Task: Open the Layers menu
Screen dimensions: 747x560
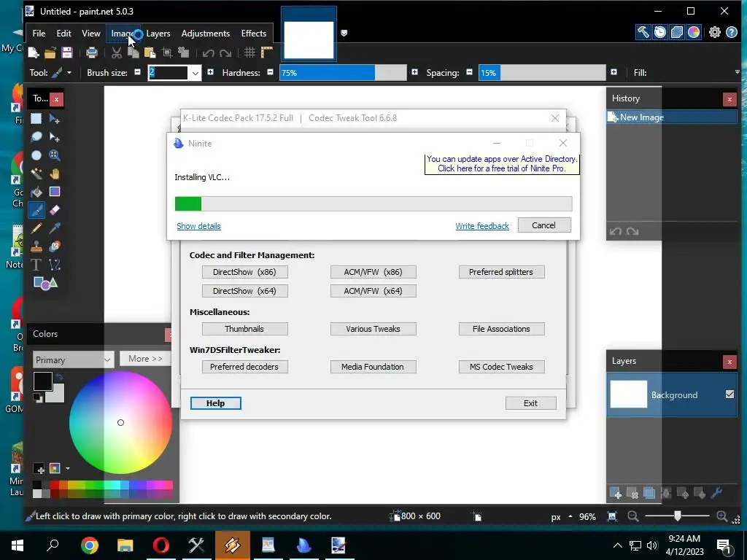Action: click(x=158, y=34)
